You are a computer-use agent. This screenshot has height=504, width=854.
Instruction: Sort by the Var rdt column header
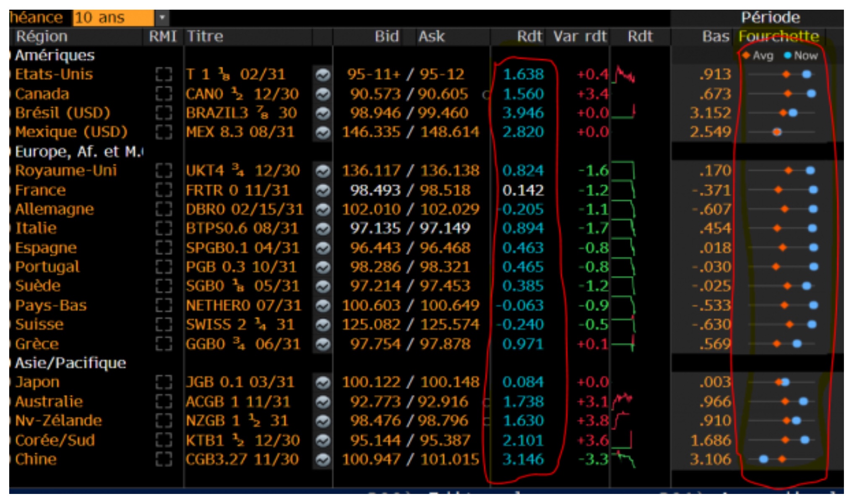(580, 36)
